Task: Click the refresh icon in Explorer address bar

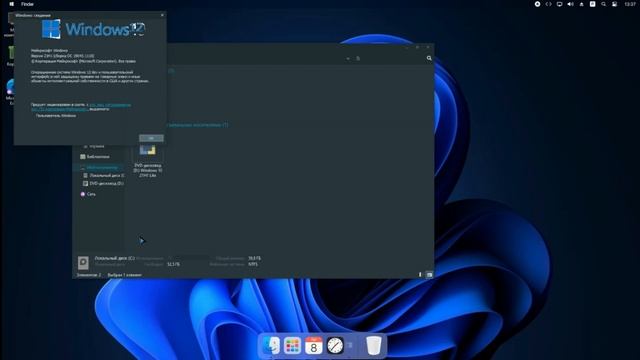Action: 358,58
